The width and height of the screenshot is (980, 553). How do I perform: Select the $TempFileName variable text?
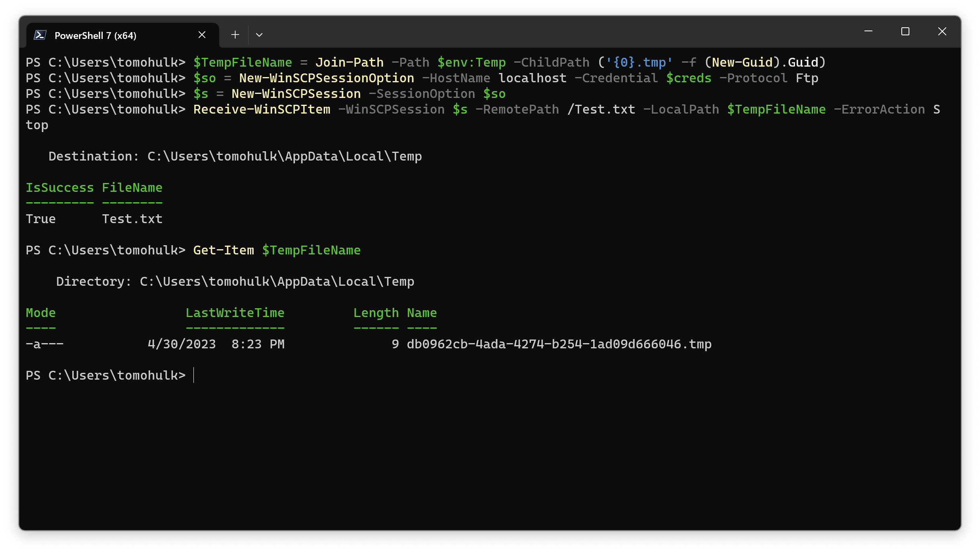pyautogui.click(x=243, y=62)
